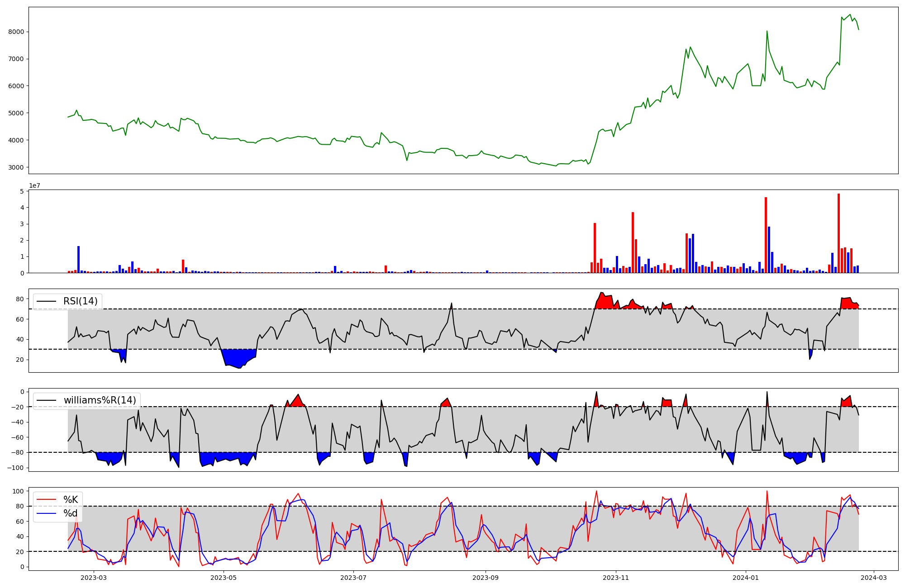Image resolution: width=905 pixels, height=588 pixels.
Task: Click the tallest red volume bar
Action: (x=838, y=233)
